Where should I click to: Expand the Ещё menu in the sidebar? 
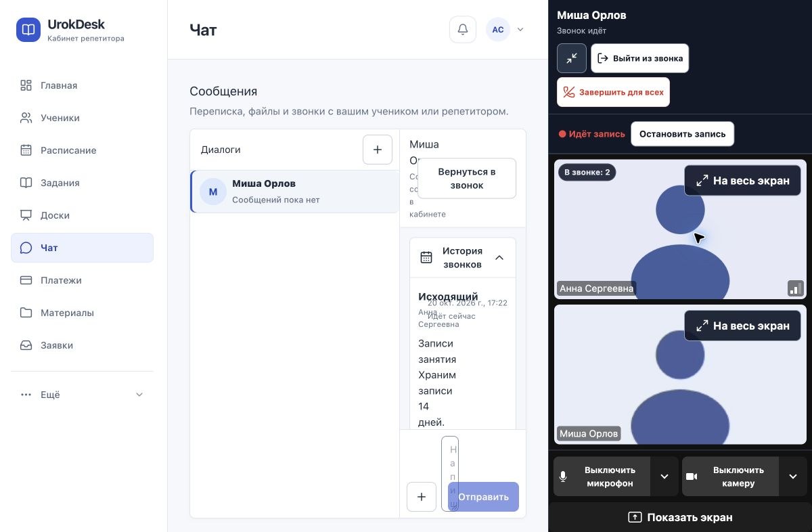click(83, 395)
